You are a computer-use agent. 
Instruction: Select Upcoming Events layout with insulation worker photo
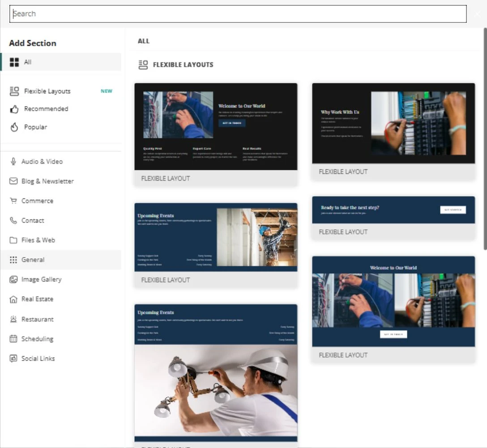(x=216, y=246)
